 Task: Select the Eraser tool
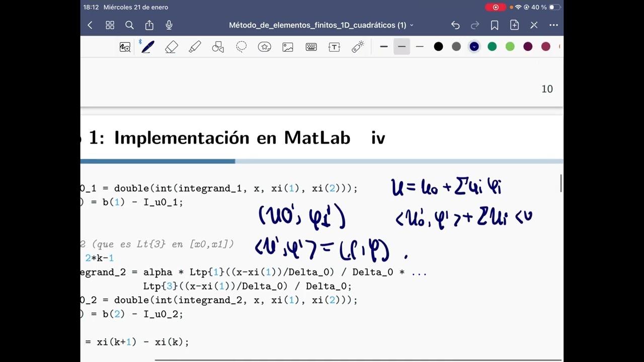172,47
